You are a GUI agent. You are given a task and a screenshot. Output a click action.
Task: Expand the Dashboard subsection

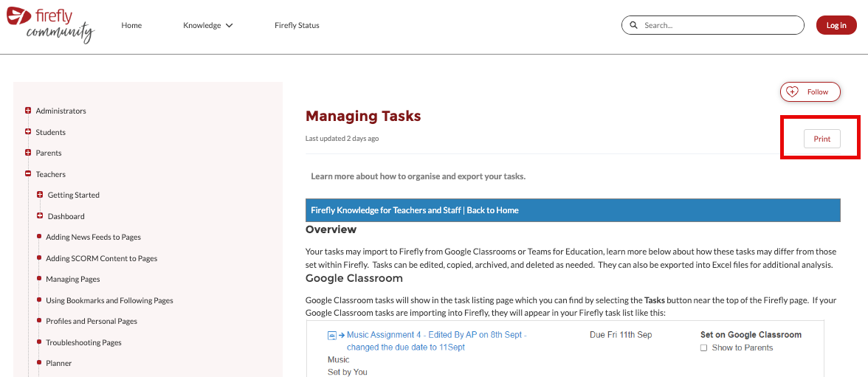[40, 216]
